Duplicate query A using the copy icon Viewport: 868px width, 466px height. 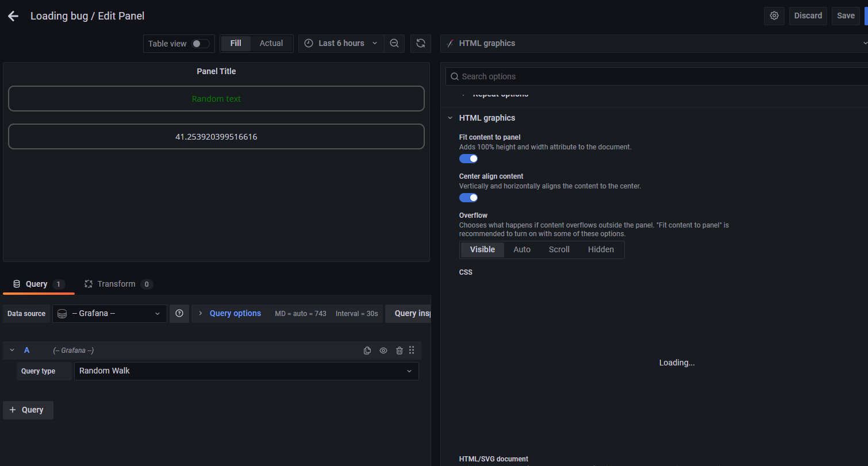367,350
